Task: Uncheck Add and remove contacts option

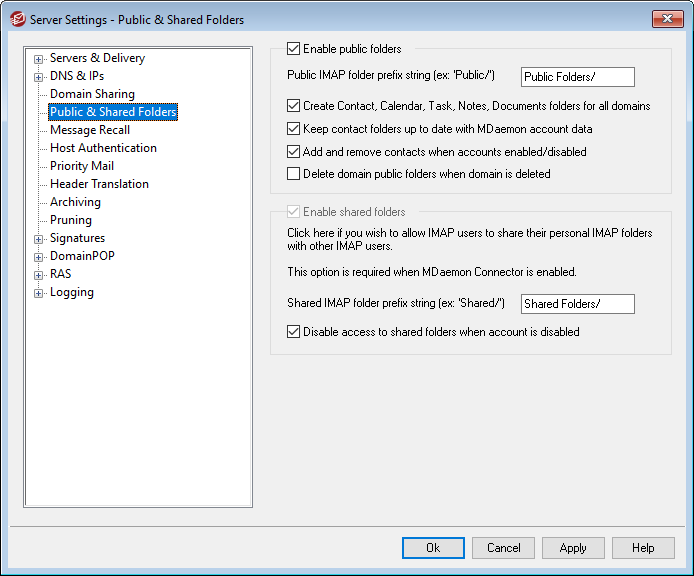Action: (x=293, y=152)
